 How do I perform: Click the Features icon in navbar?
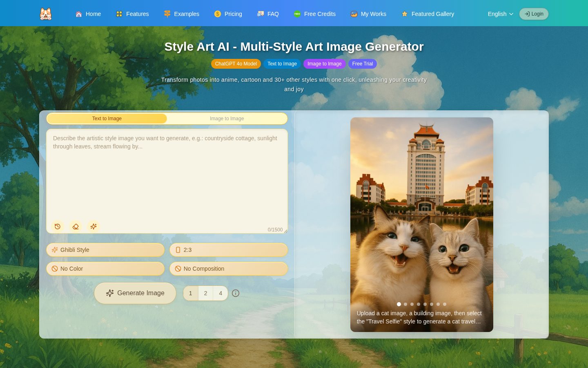point(119,14)
